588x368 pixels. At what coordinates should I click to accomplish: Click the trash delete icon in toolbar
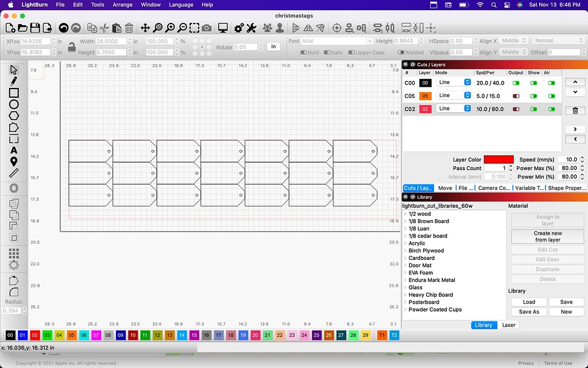click(x=129, y=28)
